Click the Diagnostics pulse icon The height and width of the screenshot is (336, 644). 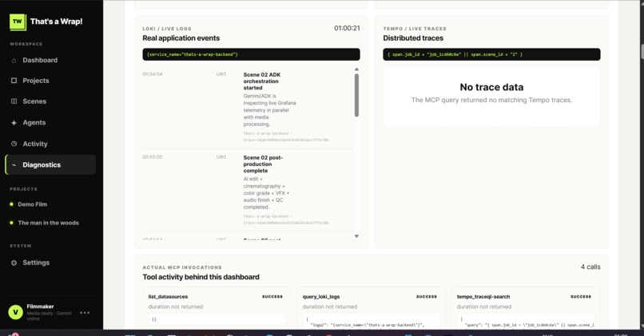(x=14, y=165)
